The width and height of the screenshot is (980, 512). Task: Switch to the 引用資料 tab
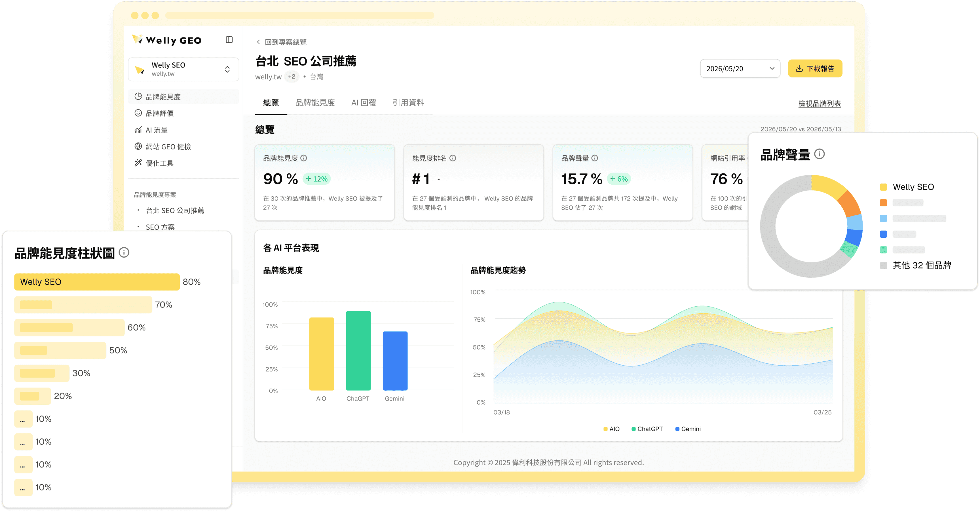(x=408, y=102)
